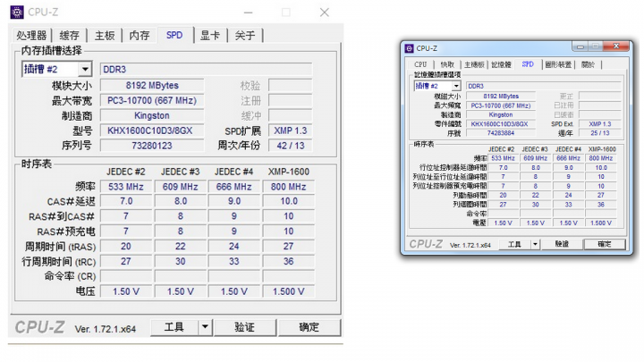The height and width of the screenshot is (362, 644).
Task: Click the 1.500 V cell in the right window
Action: [601, 223]
